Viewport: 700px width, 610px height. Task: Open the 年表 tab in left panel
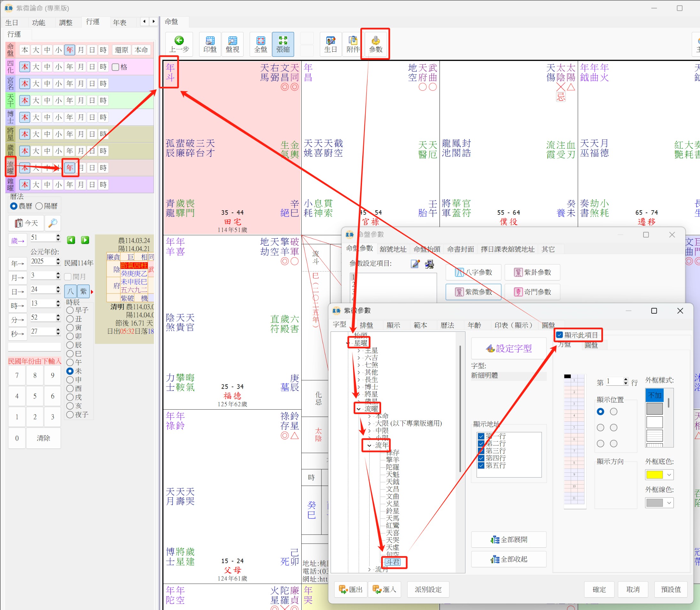click(x=120, y=22)
